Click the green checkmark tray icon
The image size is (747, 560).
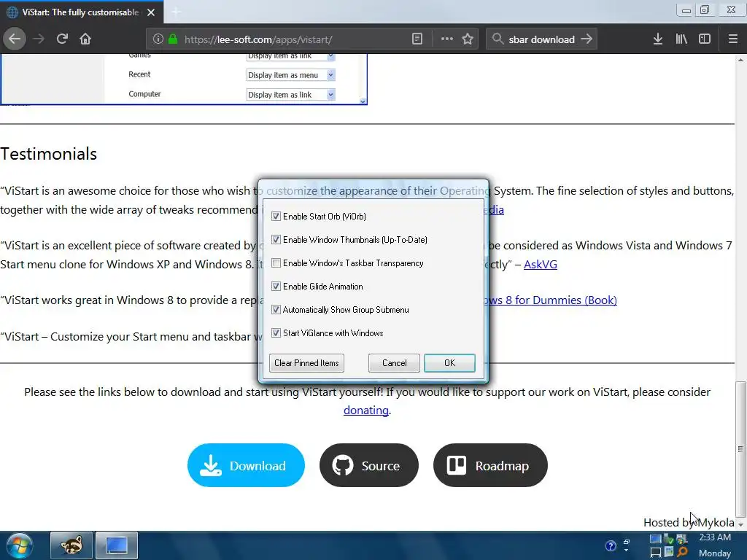tap(669, 540)
